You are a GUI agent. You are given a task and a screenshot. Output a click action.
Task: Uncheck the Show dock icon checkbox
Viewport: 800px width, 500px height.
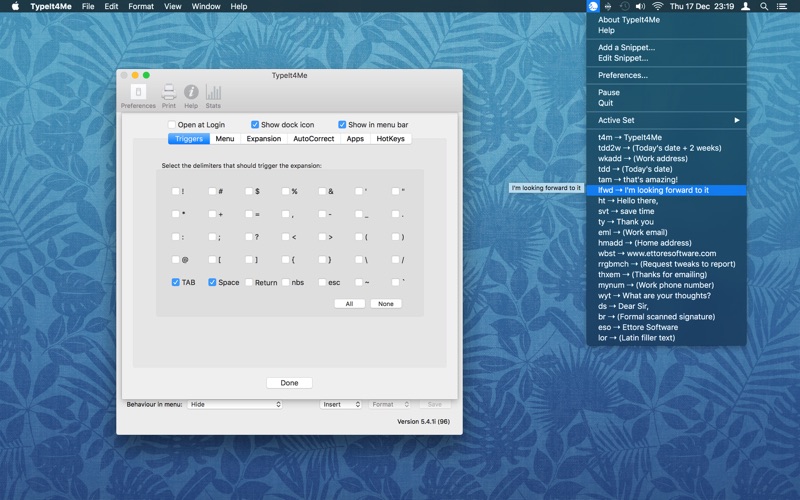pos(255,125)
